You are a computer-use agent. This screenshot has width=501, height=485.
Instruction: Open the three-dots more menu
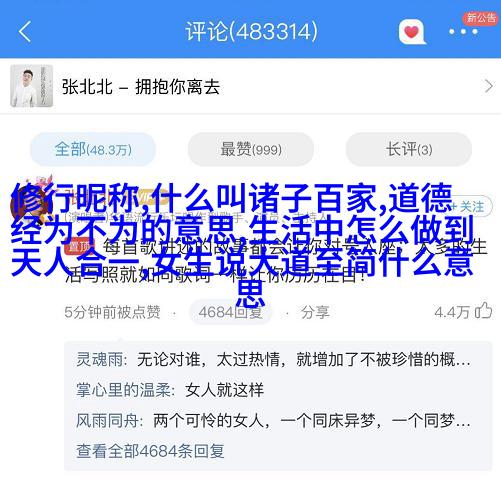coord(463,32)
